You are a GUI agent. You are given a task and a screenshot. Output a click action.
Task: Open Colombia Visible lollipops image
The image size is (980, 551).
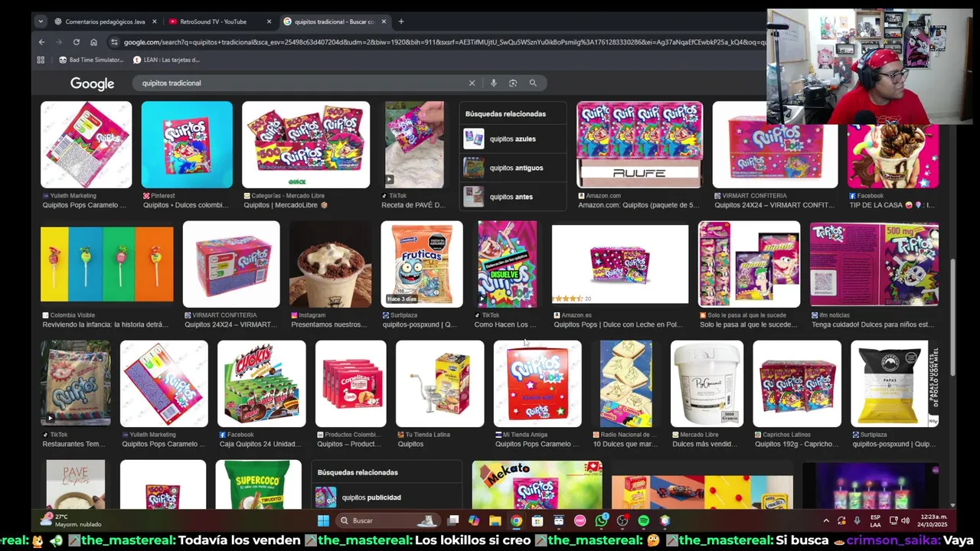pyautogui.click(x=107, y=264)
